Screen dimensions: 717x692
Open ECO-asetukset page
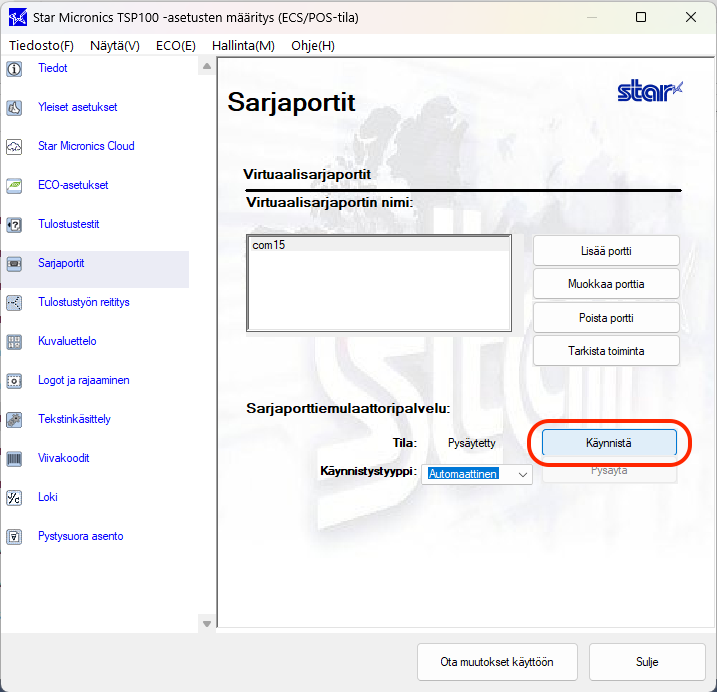(73, 185)
